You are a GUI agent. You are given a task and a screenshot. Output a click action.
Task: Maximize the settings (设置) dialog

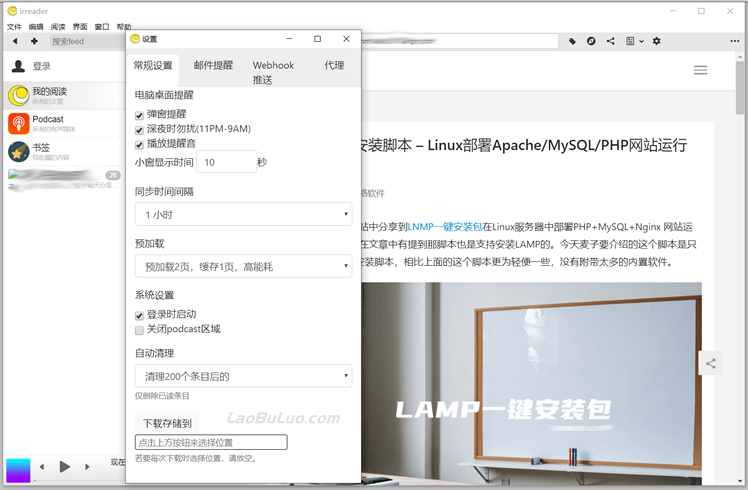pyautogui.click(x=317, y=39)
